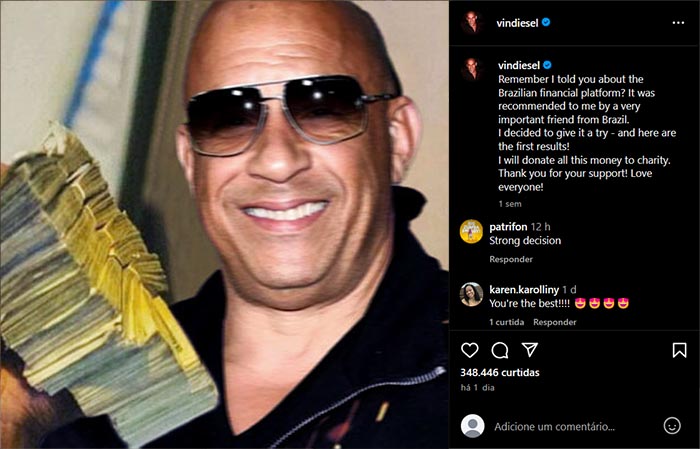Focus the Adicione um comentário field
700x449 pixels.
[554, 427]
